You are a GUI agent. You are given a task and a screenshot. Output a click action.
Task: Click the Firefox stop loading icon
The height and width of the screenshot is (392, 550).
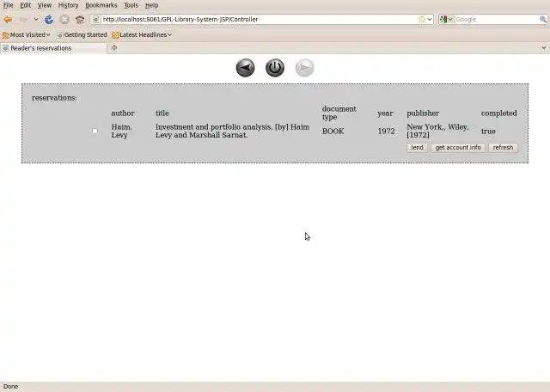64,19
